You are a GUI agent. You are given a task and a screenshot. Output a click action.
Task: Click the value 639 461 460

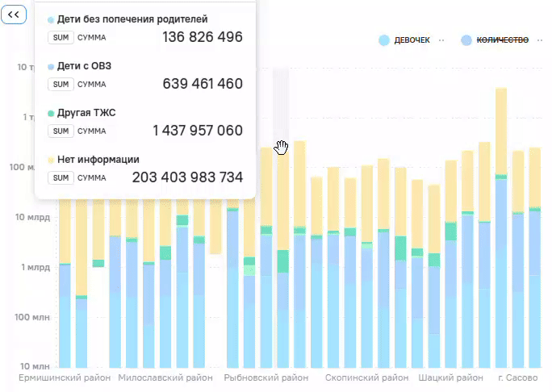click(x=203, y=84)
